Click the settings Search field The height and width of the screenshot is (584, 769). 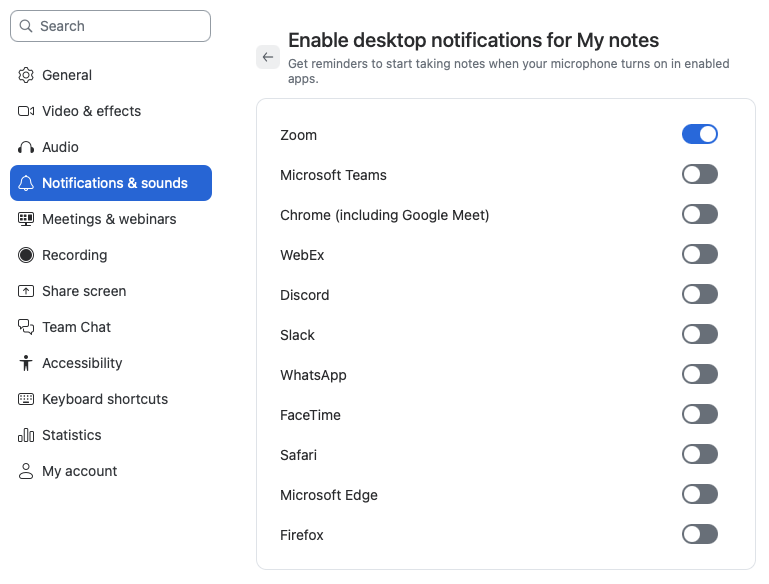click(110, 26)
